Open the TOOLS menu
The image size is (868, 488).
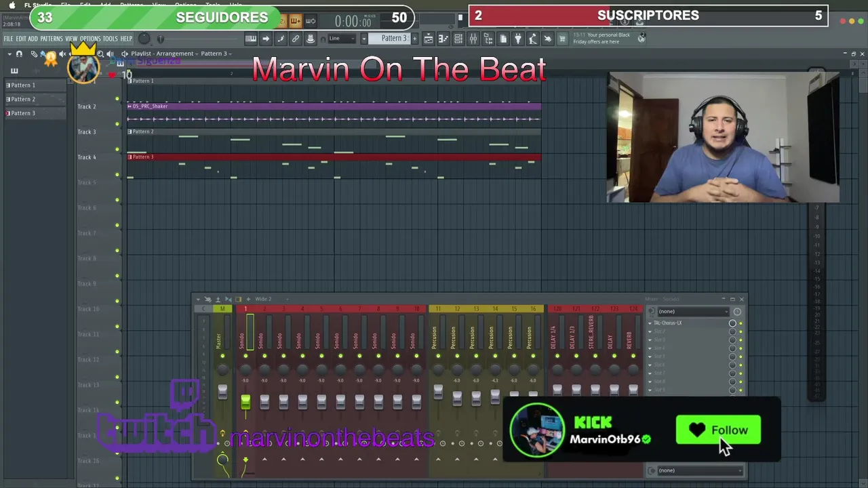pyautogui.click(x=110, y=39)
